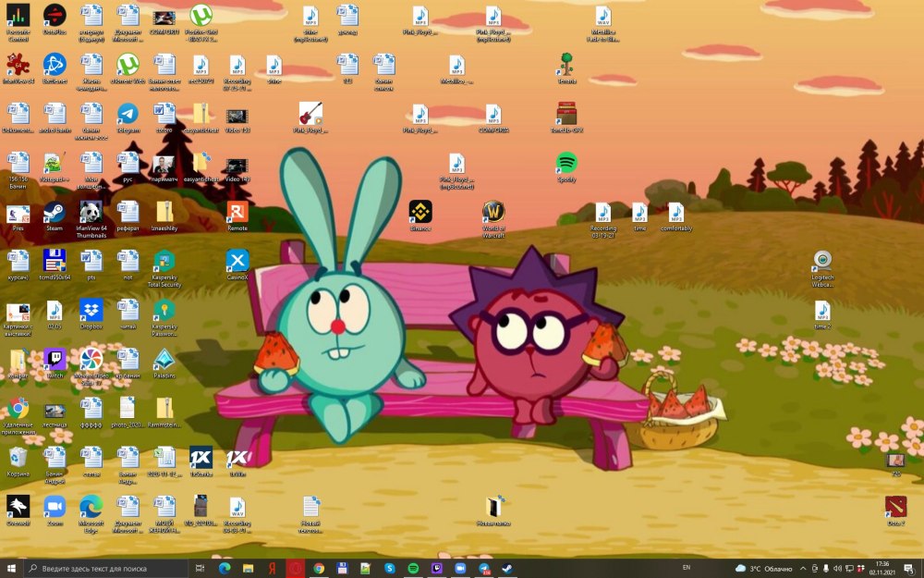Open Kaspersky Total Security shortcut

[164, 269]
